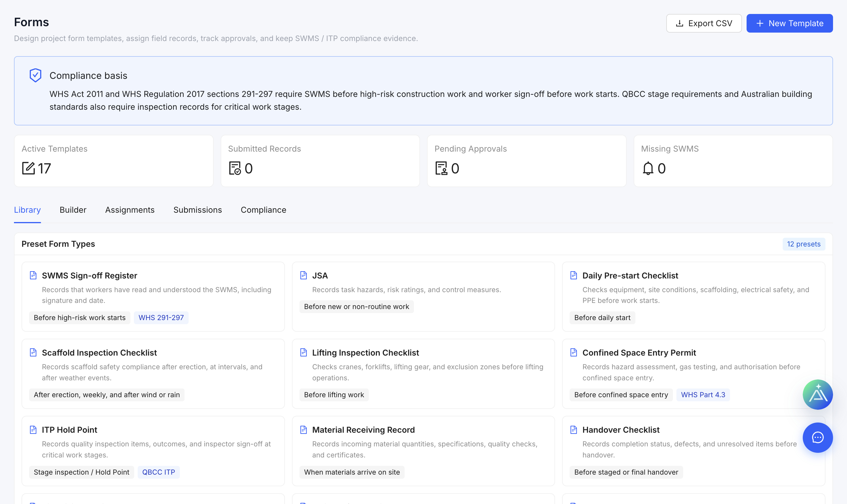Click the Submitted Records document icon

235,168
